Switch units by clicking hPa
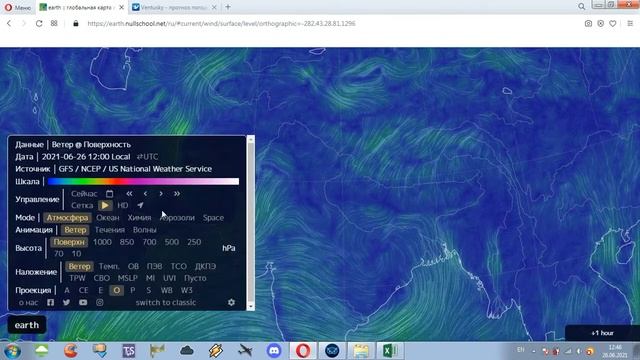Screen dimensions: 640x360 point(229,248)
